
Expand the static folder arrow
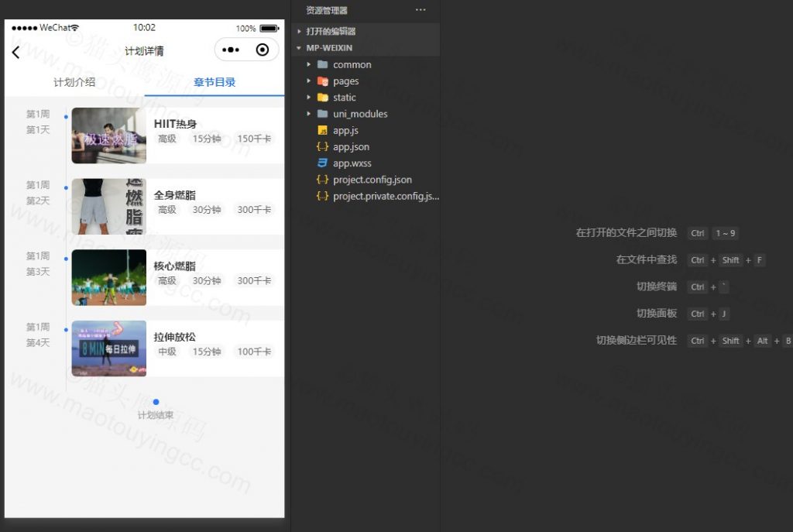tap(308, 97)
